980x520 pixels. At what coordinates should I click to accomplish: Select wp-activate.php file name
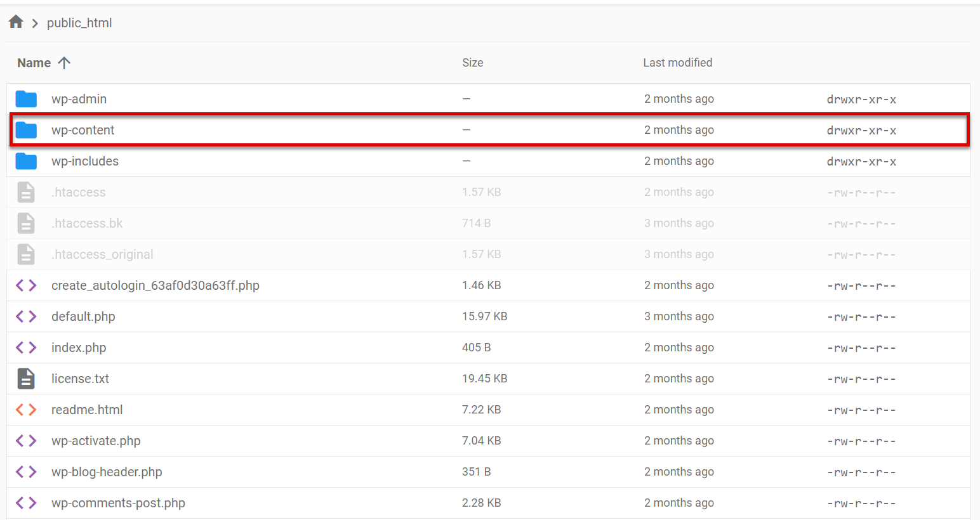click(x=96, y=441)
